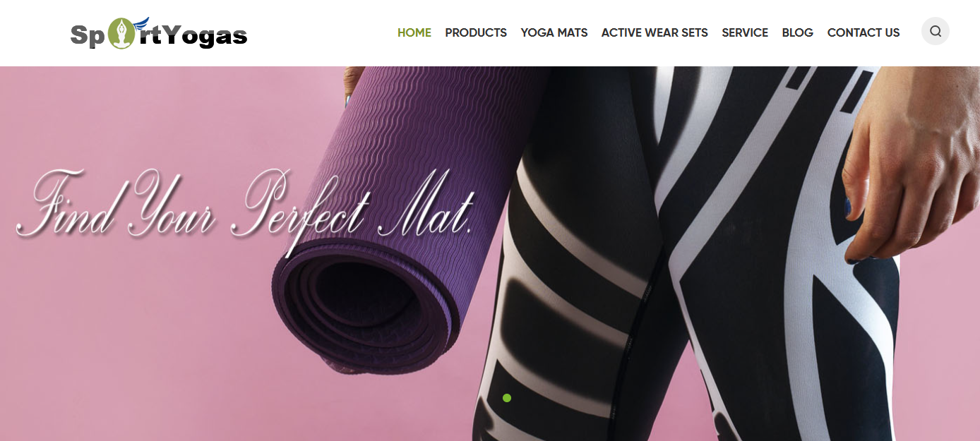
Task: Select the green carousel slide indicator dot
Action: click(507, 398)
